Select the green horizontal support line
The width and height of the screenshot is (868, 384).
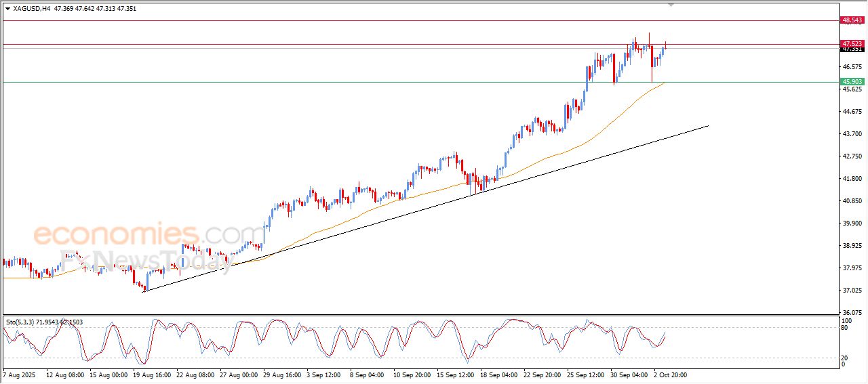[339, 83]
